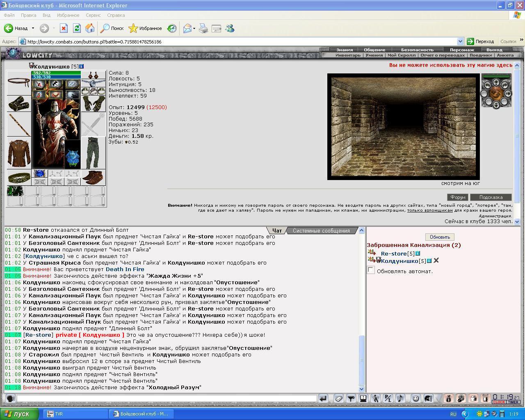525x420 pixels.
Task: Open the Mail button dropdown arrow
Action: coord(194,28)
